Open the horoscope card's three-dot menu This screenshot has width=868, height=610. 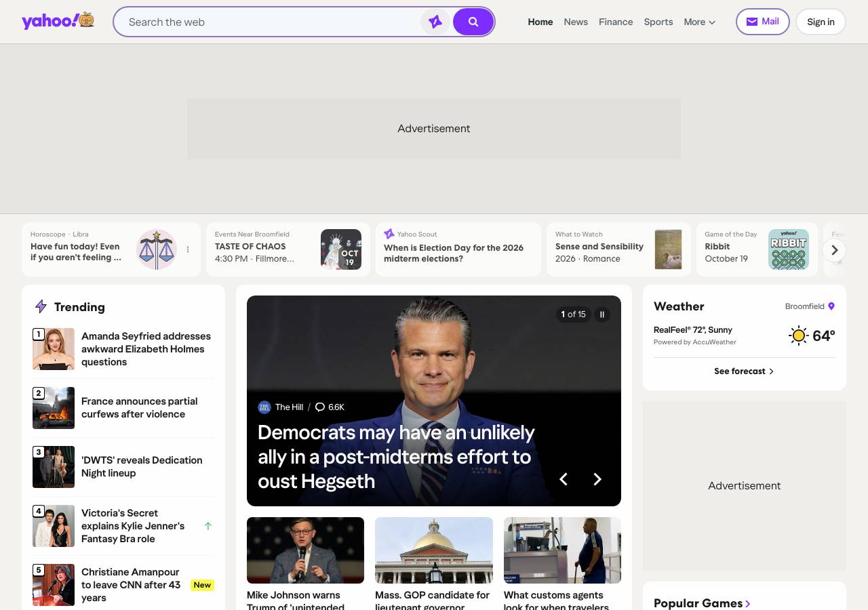tap(188, 249)
